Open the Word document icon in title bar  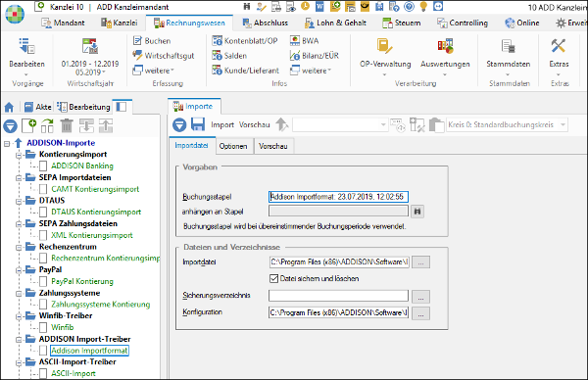[319, 7]
